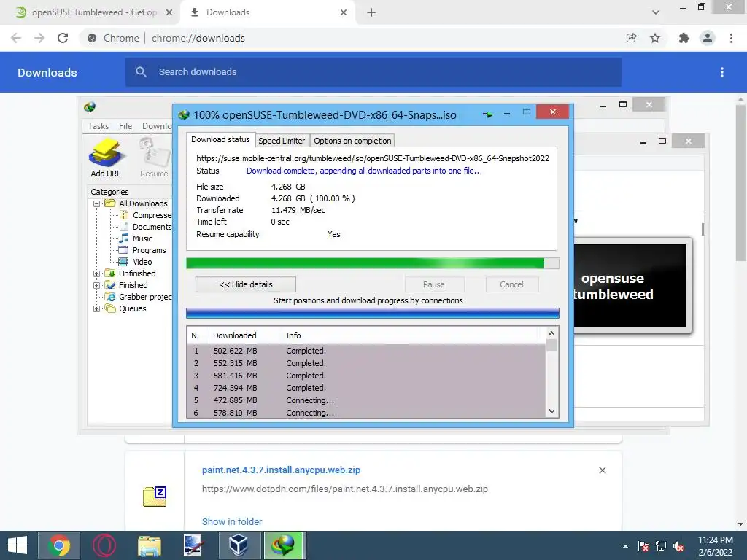
Task: Click Show in folder link
Action: point(232,521)
